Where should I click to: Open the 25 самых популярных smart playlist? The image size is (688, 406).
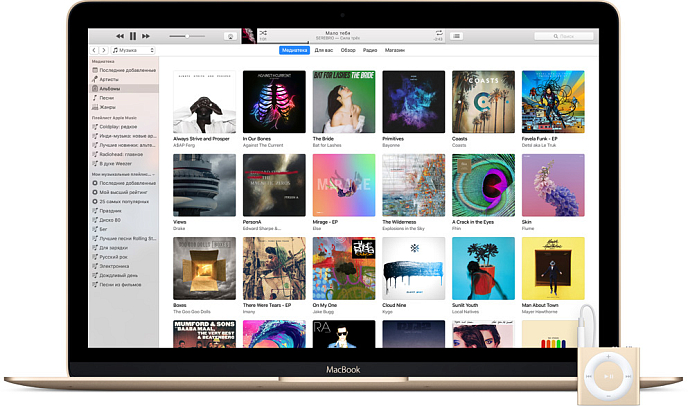coord(124,201)
